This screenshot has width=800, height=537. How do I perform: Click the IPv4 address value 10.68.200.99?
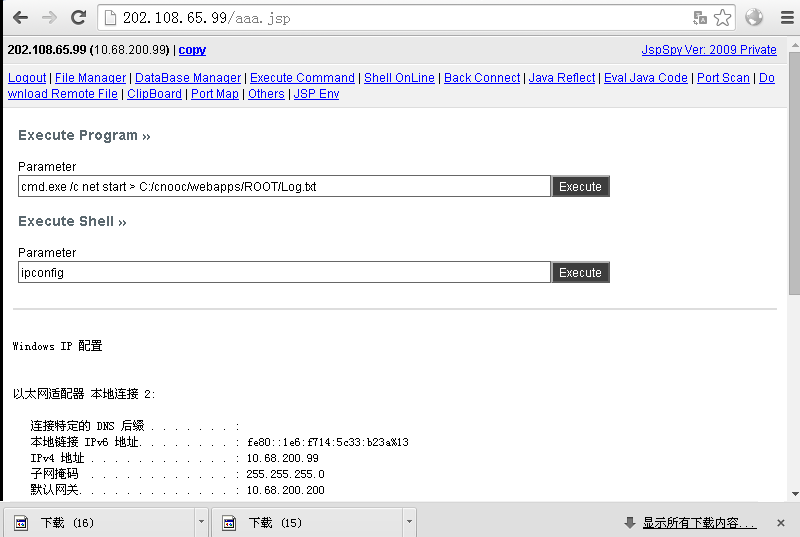pyautogui.click(x=283, y=458)
